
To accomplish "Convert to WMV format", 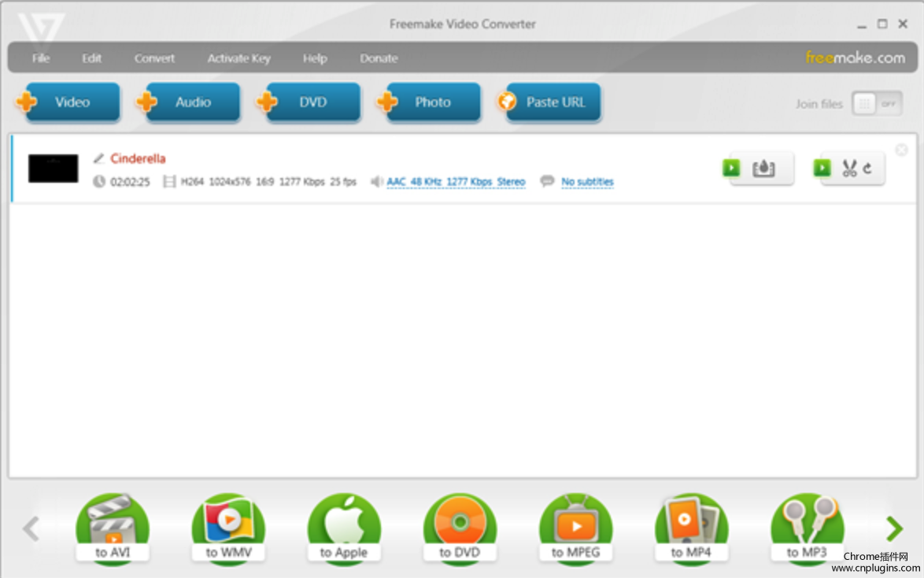I will pyautogui.click(x=228, y=529).
